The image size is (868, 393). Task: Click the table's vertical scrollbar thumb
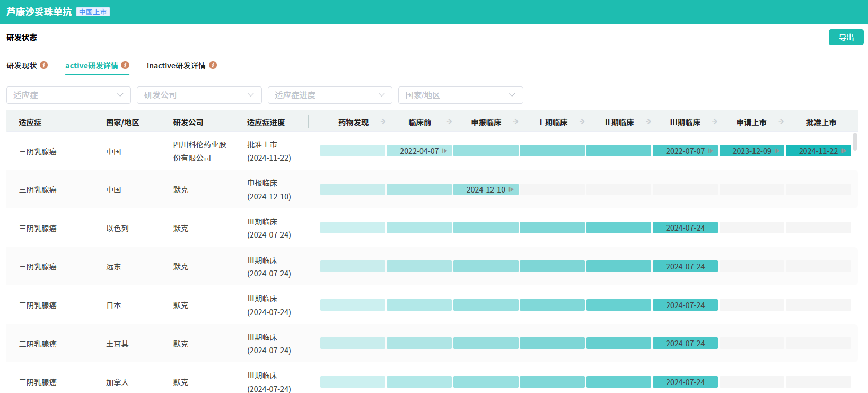pos(855,142)
